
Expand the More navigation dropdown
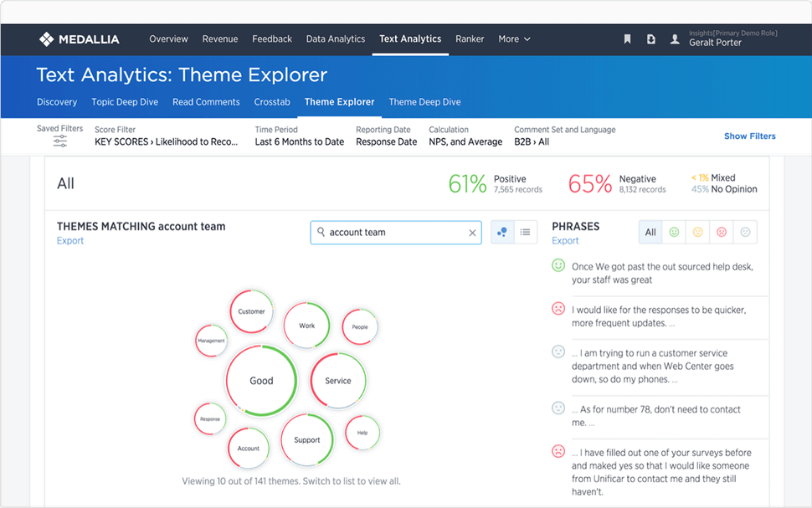tap(514, 39)
